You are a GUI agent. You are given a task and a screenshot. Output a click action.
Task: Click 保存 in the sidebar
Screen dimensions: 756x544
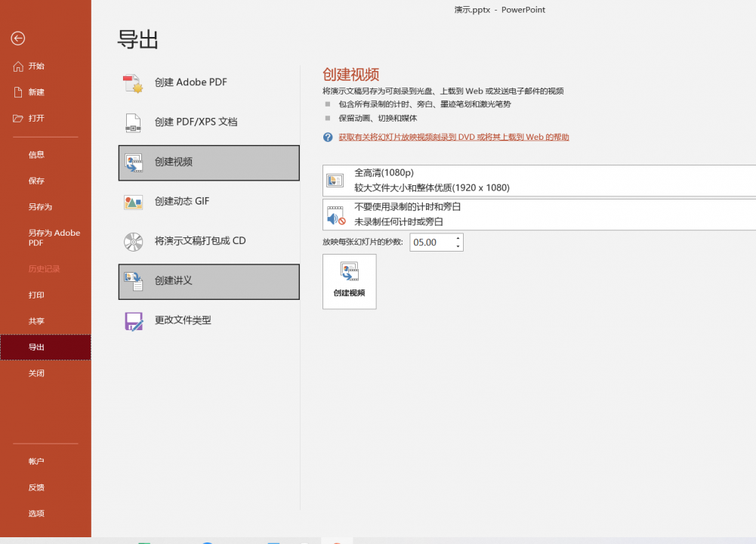point(45,181)
